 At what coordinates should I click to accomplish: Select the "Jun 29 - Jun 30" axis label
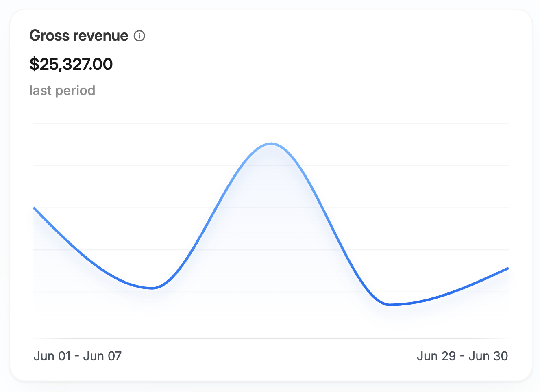coord(462,356)
